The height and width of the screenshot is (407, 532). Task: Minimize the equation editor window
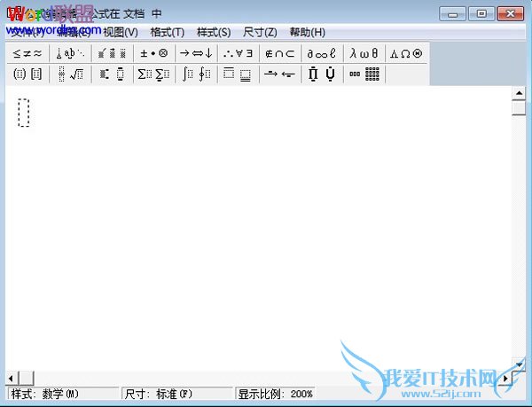point(452,14)
